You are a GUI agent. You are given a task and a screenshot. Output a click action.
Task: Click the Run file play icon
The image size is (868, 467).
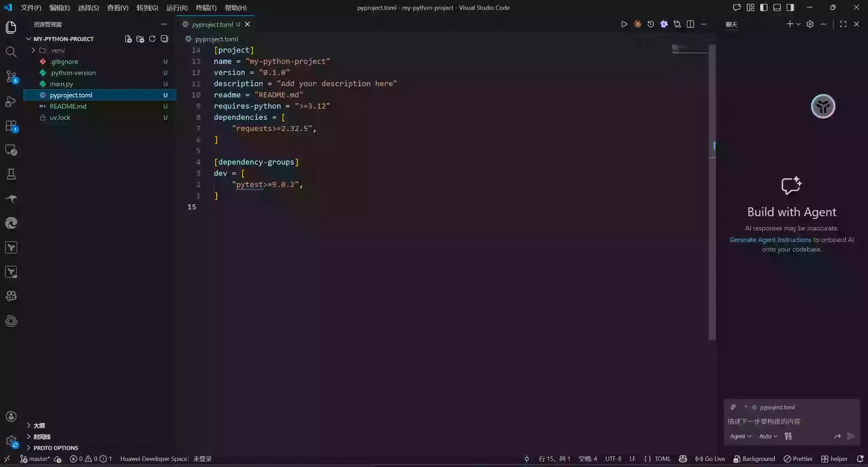624,24
